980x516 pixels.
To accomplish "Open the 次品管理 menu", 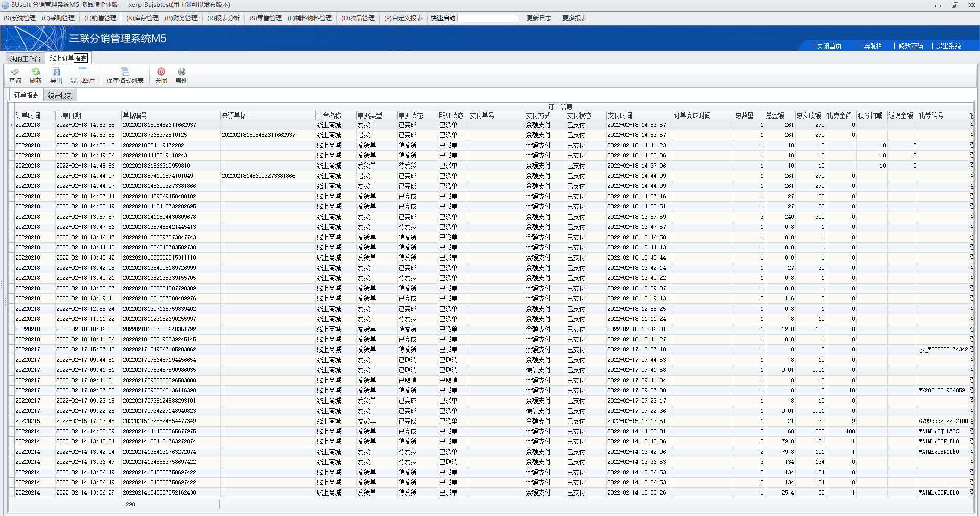I will pos(358,18).
